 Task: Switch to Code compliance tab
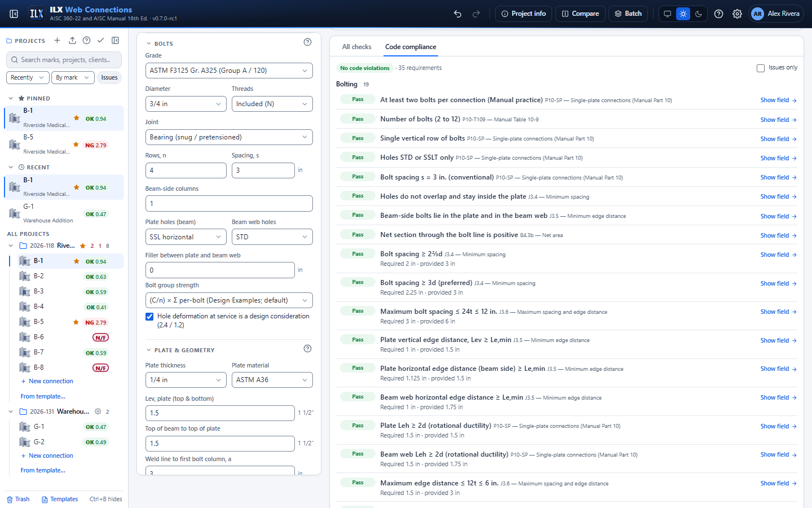411,47
